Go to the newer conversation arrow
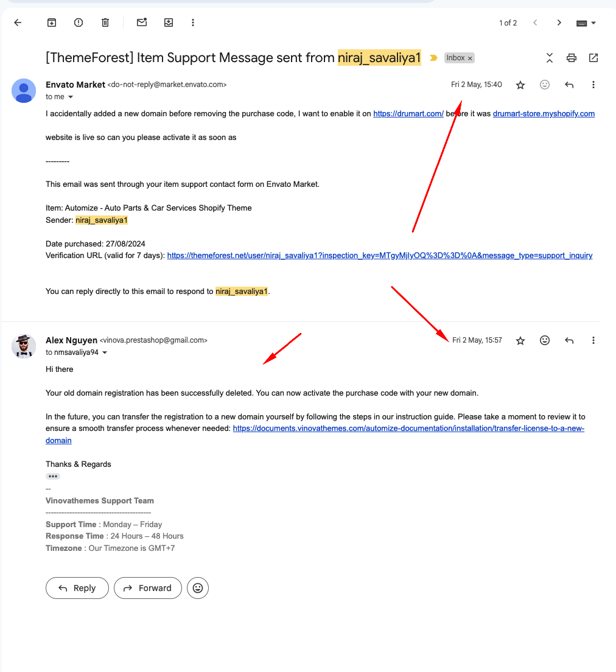616x672 pixels. [x=535, y=23]
